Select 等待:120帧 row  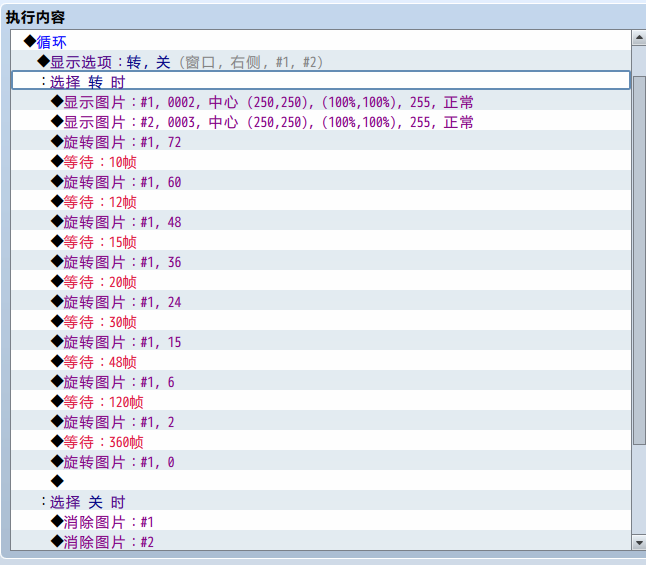[x=321, y=401]
